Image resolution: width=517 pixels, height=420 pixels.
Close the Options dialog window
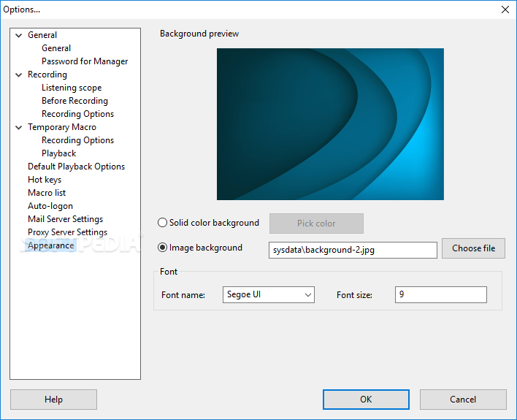505,9
